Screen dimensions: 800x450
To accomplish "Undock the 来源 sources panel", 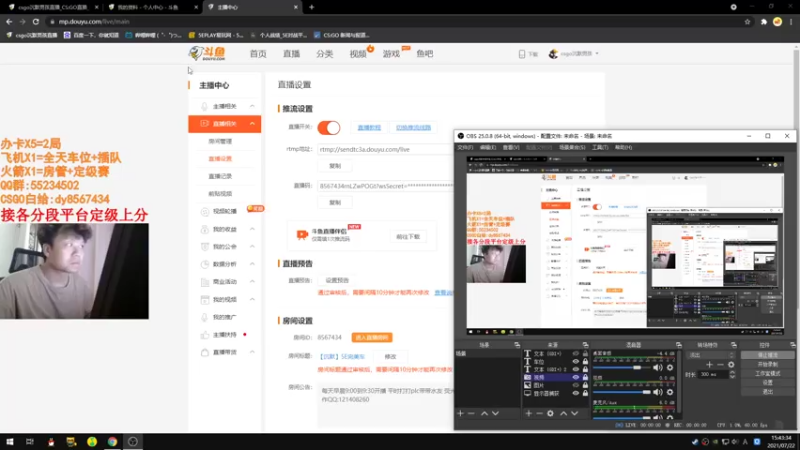I will pos(585,345).
